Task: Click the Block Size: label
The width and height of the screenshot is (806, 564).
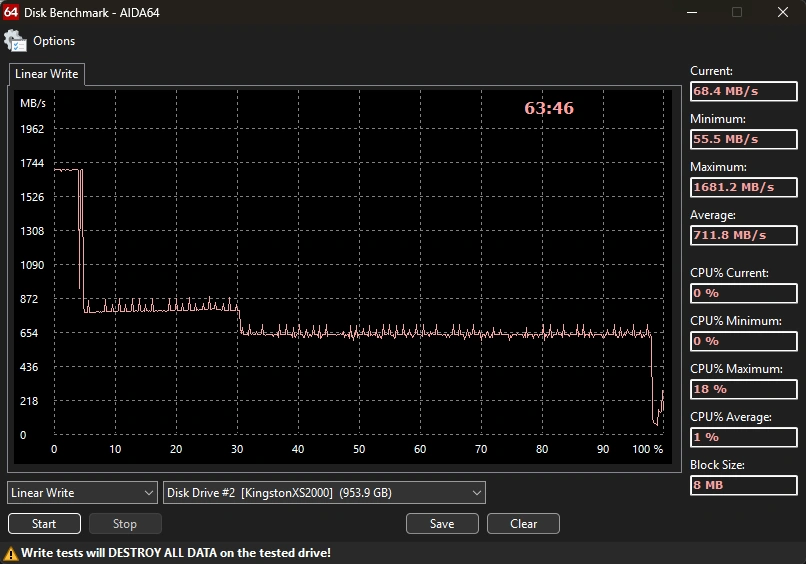Action: (x=717, y=465)
